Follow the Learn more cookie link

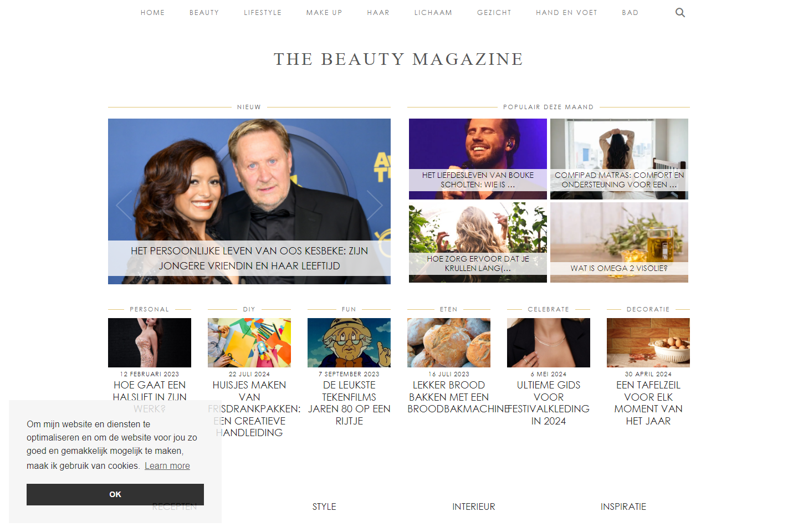click(167, 465)
